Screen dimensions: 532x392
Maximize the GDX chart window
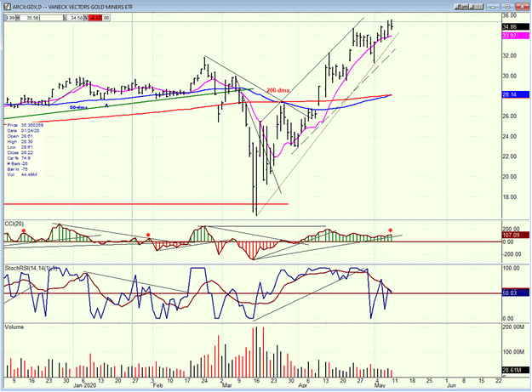tap(507, 7)
